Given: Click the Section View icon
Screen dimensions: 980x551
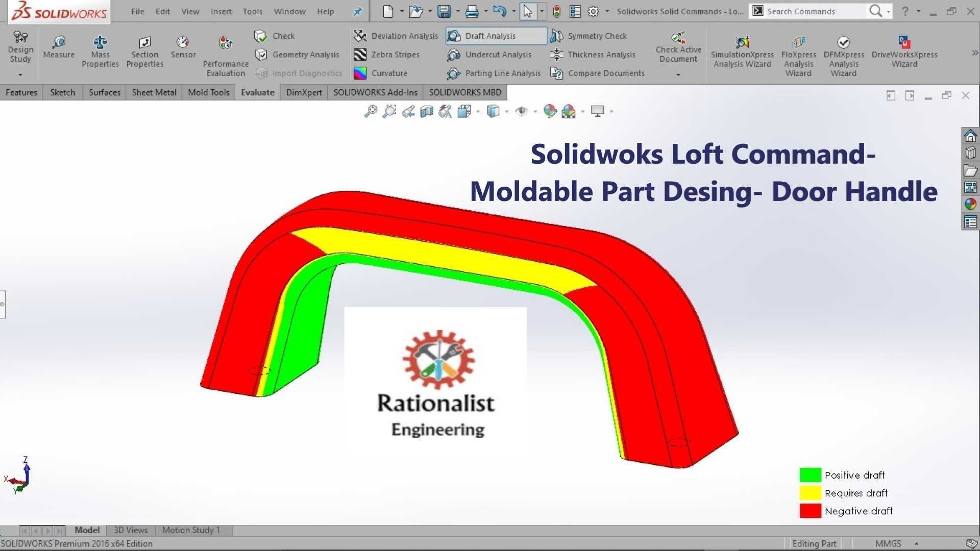Looking at the screenshot, I should [x=426, y=111].
